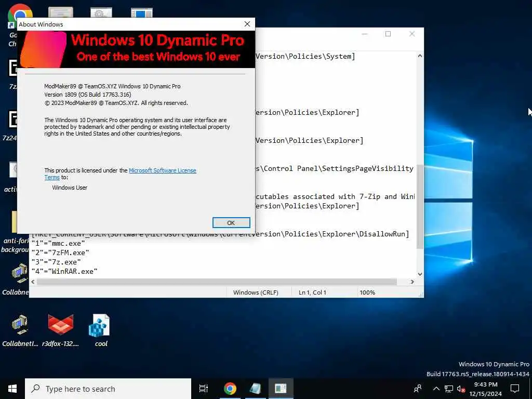Viewport: 532px width, 399px height.
Task: Click the Notepad horizontal scrollbar thumb
Action: click(217, 282)
